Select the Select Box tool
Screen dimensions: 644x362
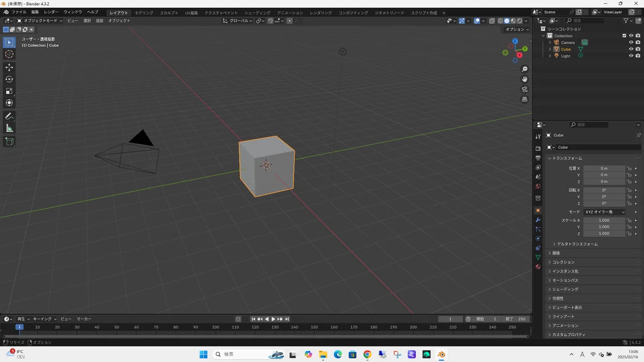coord(9,42)
